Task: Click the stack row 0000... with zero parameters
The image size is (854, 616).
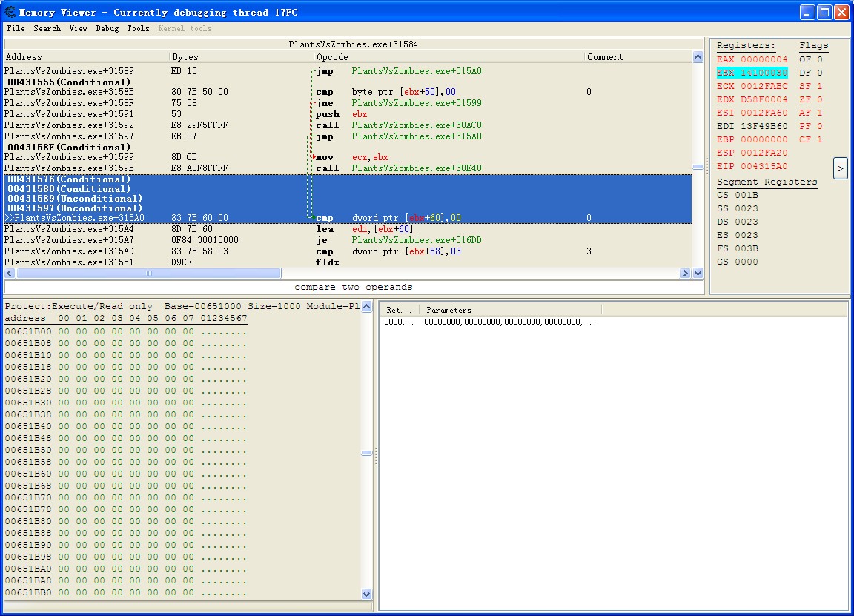Action: pyautogui.click(x=490, y=322)
